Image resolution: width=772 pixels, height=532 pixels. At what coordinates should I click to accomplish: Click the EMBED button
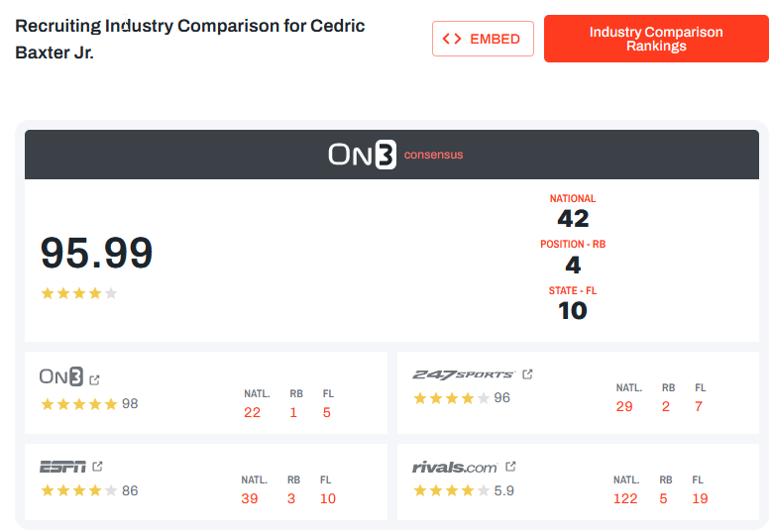[483, 39]
